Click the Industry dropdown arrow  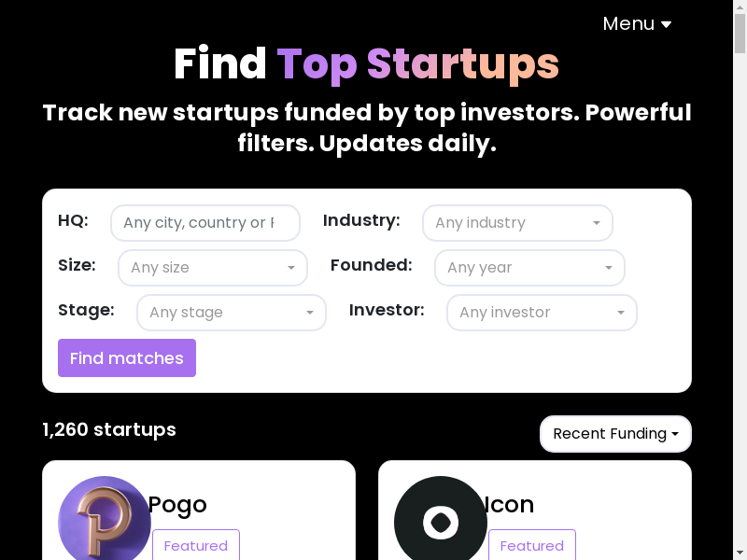pyautogui.click(x=597, y=223)
